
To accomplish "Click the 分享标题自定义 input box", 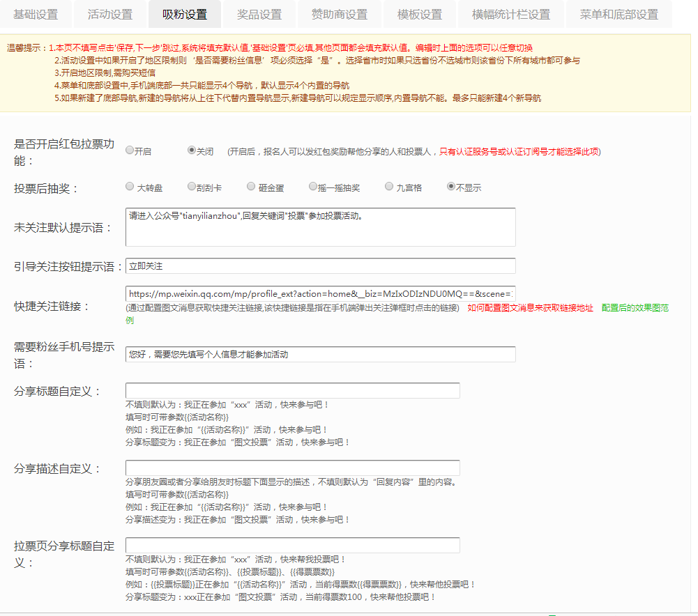I will 292,391.
